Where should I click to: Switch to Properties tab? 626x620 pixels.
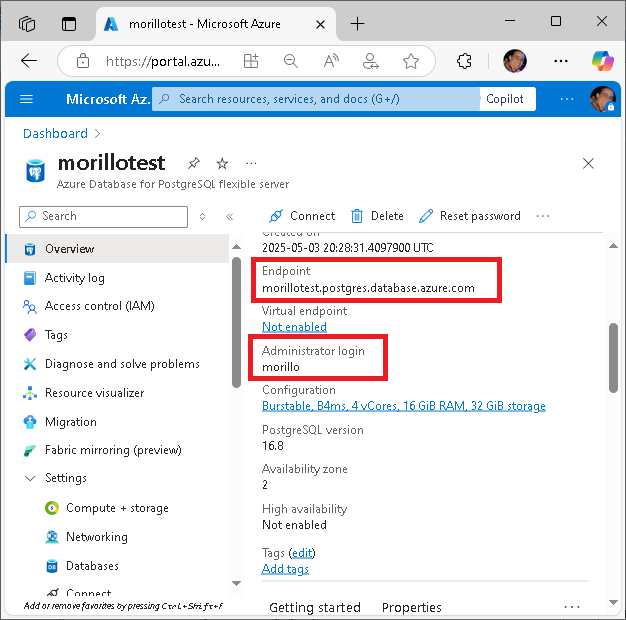tap(412, 608)
